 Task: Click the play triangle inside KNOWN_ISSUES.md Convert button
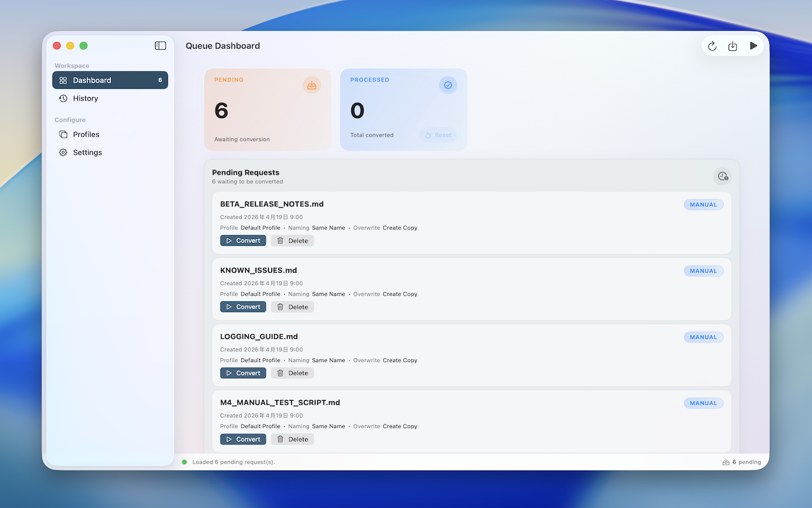coord(229,307)
